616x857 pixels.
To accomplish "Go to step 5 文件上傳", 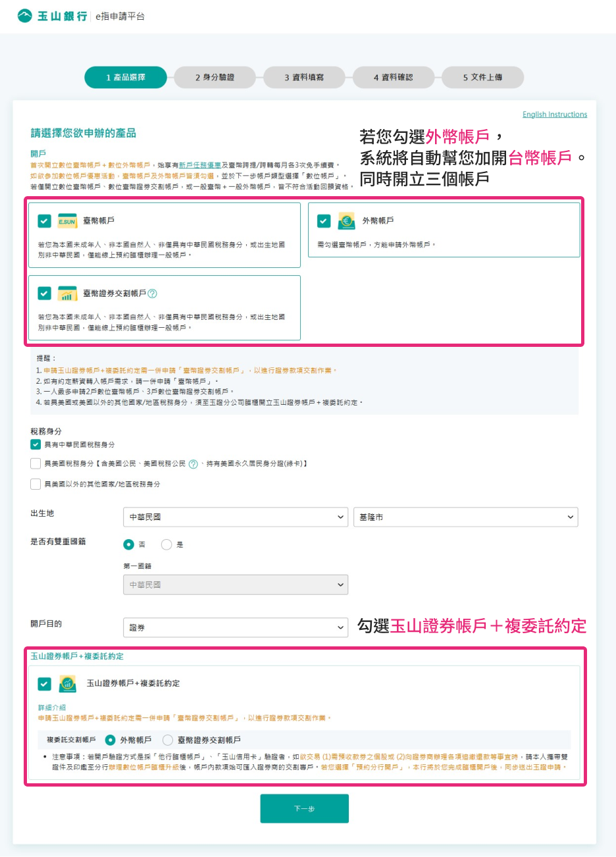I will coord(482,78).
